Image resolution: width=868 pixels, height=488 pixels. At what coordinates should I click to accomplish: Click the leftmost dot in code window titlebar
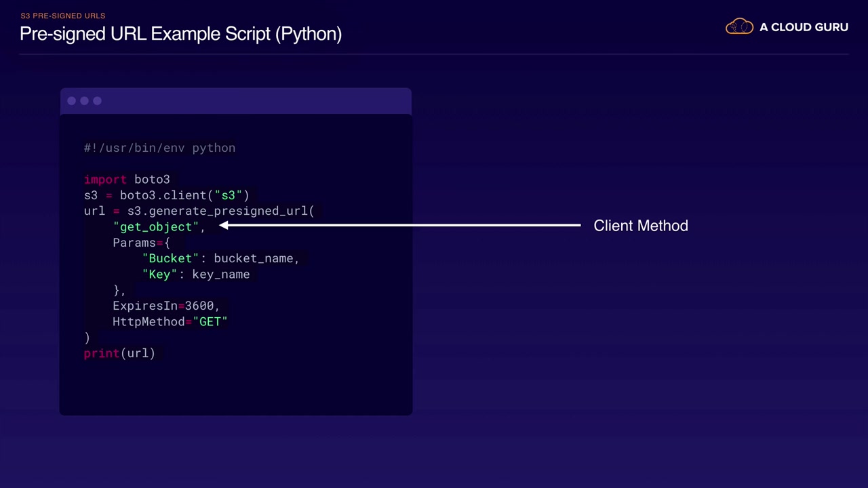point(72,101)
